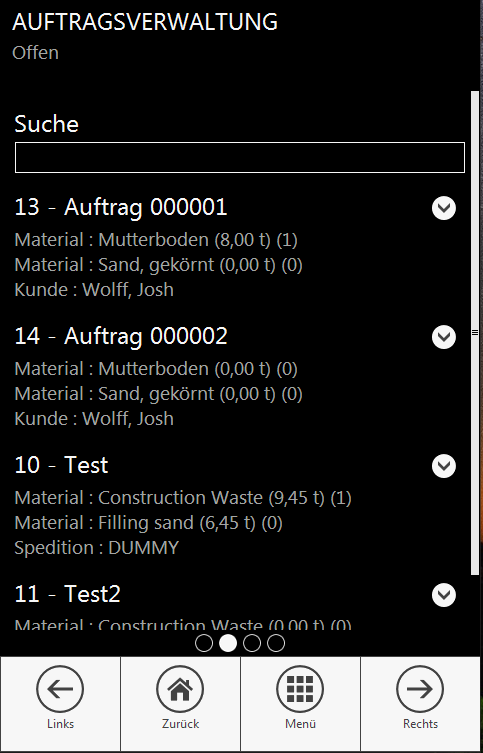Open the Menü grid icon

tap(300, 689)
